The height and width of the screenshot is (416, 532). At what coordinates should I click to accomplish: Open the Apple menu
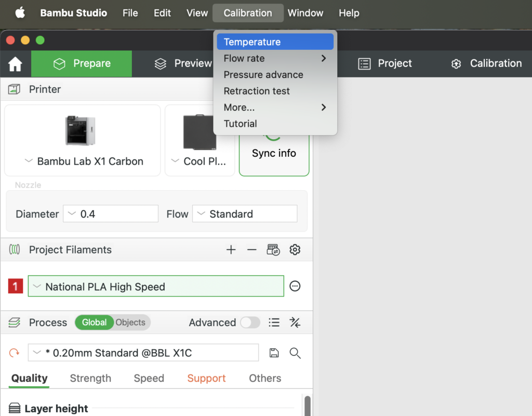(x=20, y=13)
